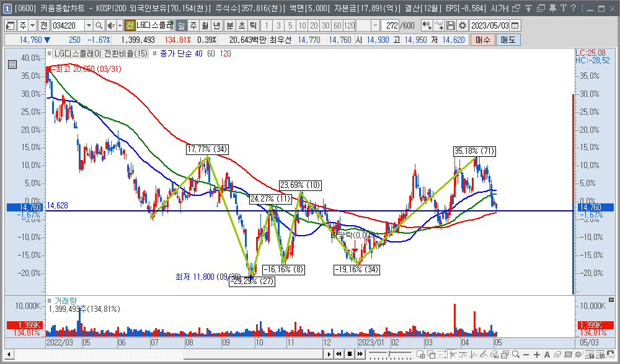Click the 272 candle count input field

click(x=390, y=25)
